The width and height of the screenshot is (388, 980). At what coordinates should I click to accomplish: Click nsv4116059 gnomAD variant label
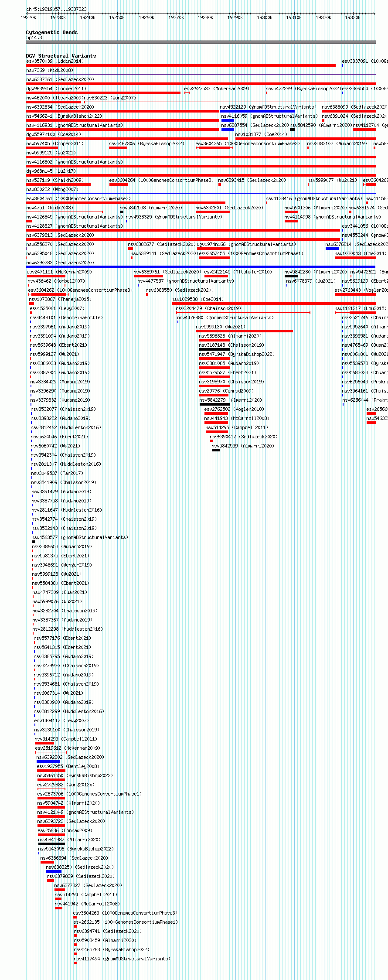(269, 116)
